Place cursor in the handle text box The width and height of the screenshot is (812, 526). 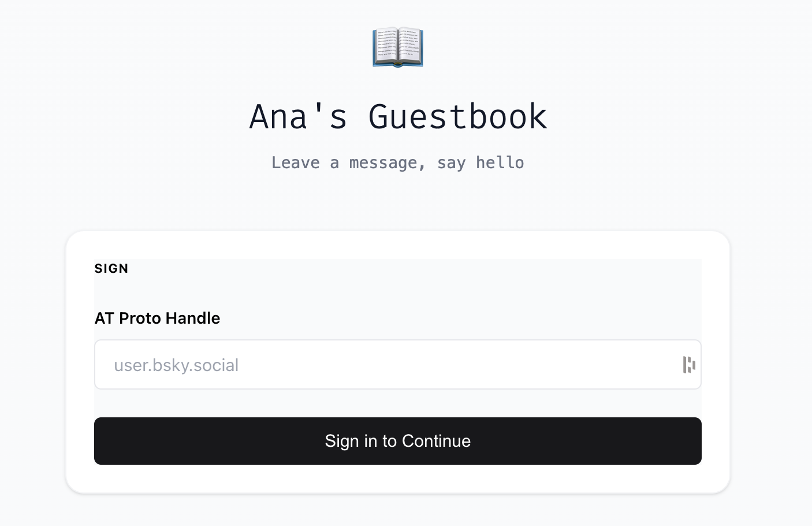[387, 365]
